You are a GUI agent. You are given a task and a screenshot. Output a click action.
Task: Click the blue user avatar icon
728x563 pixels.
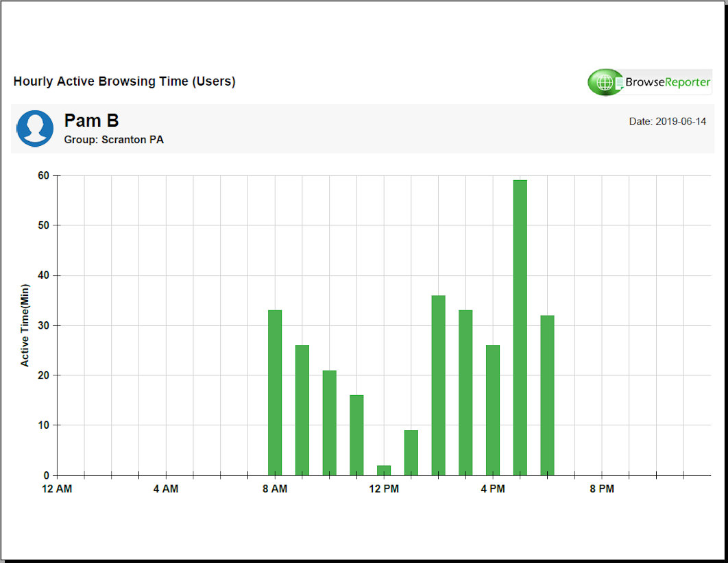point(35,128)
